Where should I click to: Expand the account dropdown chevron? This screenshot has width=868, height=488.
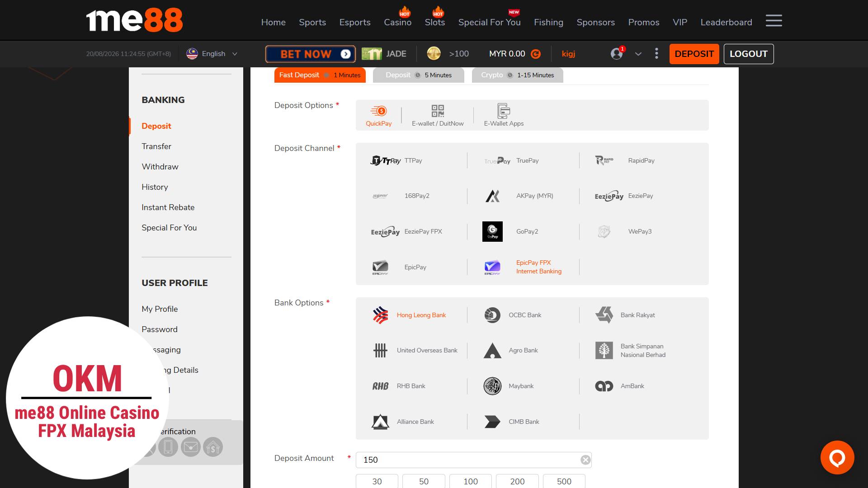tap(638, 54)
